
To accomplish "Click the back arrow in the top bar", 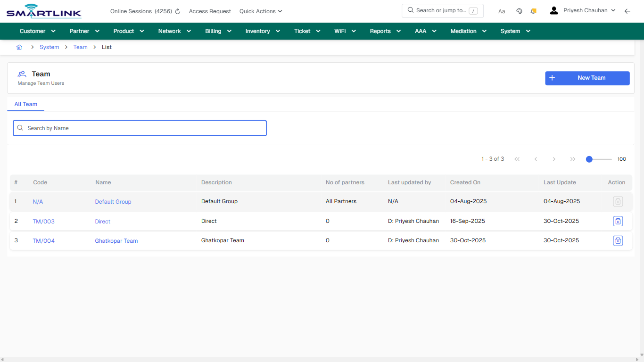I will [627, 10].
